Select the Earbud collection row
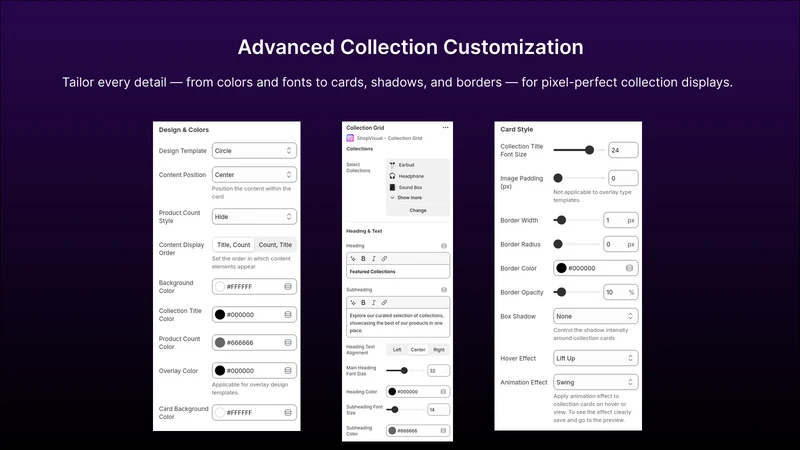Screen dimensions: 800x450 pos(418,165)
